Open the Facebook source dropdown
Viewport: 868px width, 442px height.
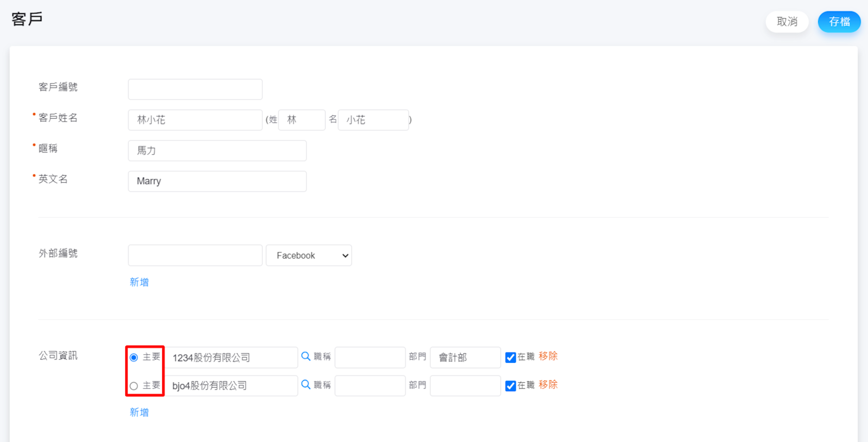(x=309, y=255)
